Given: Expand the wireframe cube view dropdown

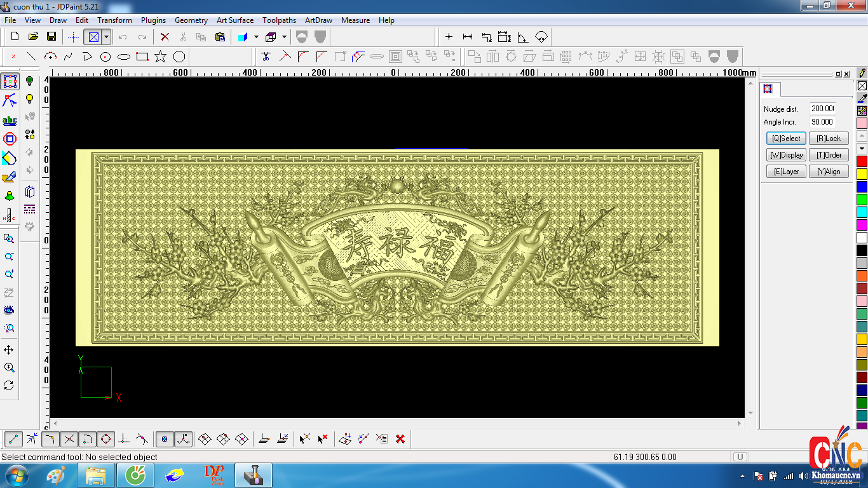Looking at the screenshot, I should (284, 37).
